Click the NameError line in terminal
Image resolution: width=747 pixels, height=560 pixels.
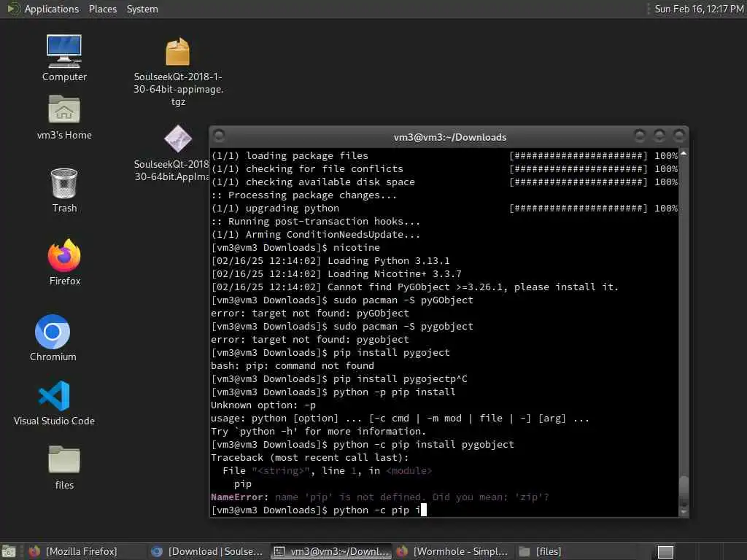[x=379, y=497]
